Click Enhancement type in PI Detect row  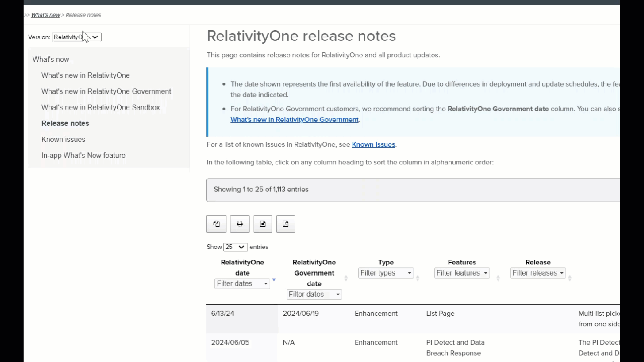pyautogui.click(x=376, y=342)
